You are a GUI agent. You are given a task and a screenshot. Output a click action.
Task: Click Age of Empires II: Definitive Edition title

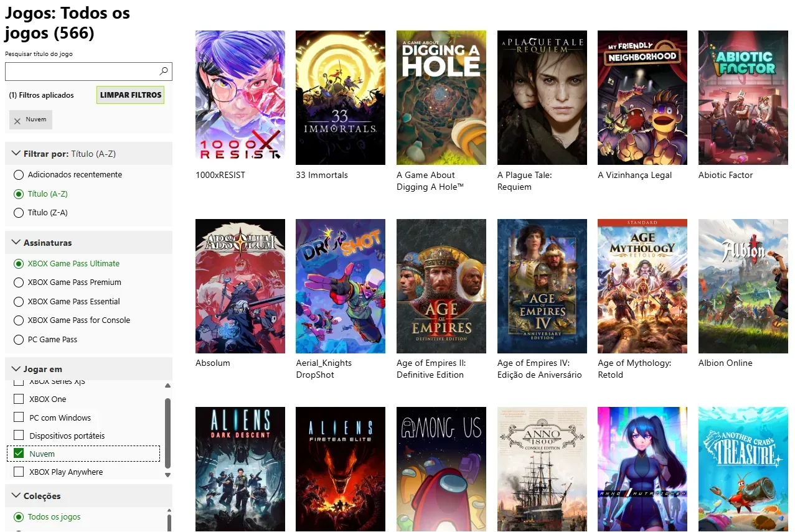tap(431, 369)
